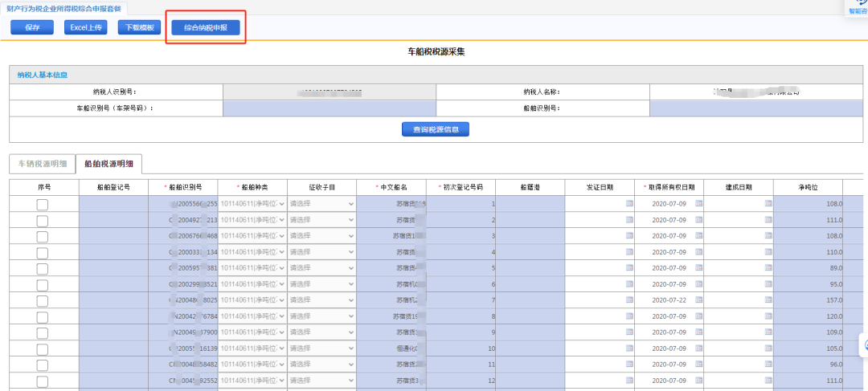Expand 征收子目 请选择 dropdown in row 10

coord(321,348)
